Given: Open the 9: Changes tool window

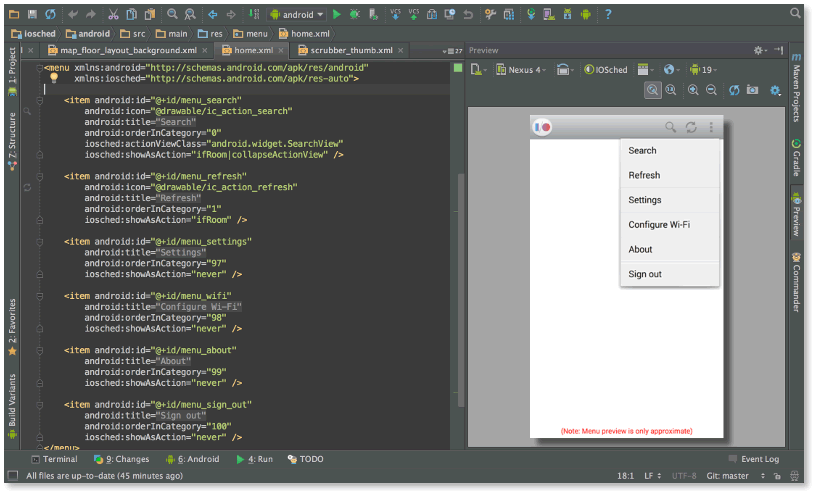Looking at the screenshot, I should [121, 459].
